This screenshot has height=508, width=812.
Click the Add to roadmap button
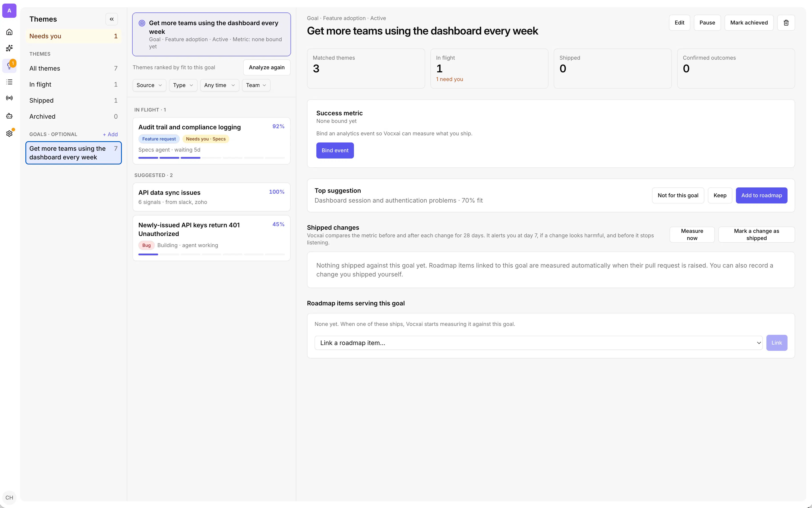click(761, 195)
